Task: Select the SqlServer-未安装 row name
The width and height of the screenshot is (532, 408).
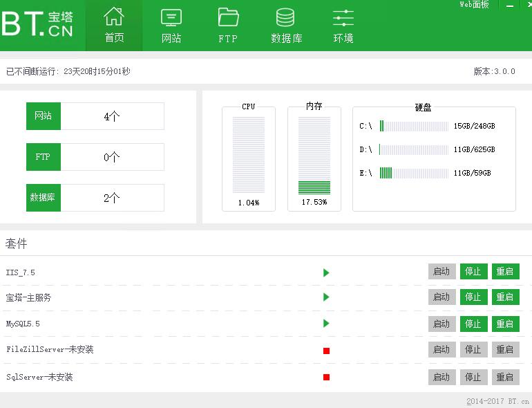Action: tap(39, 377)
